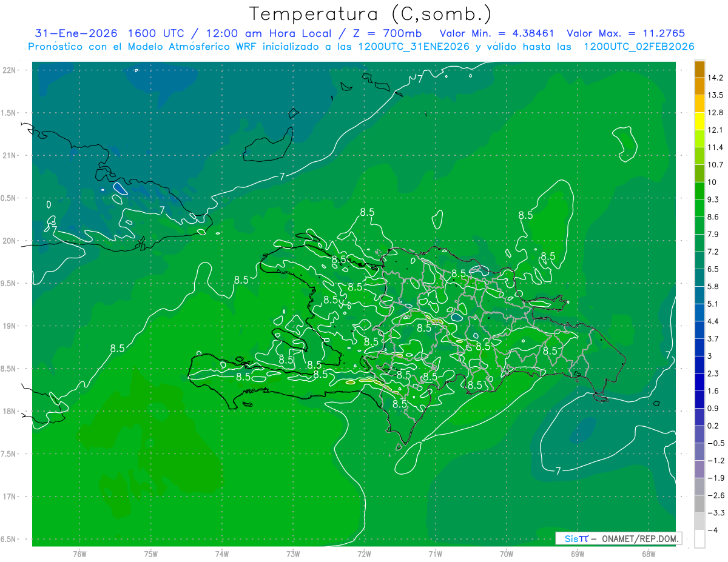Click the '72W' longitude axis label

click(x=365, y=554)
